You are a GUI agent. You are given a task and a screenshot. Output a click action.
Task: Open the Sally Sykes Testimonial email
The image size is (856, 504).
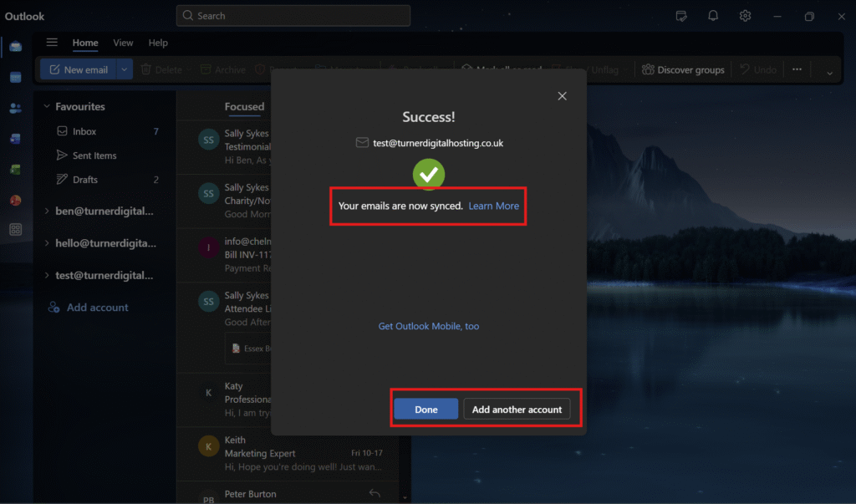[x=225, y=147]
